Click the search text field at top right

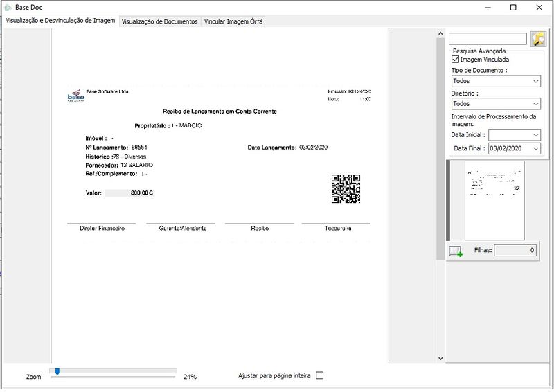tap(488, 39)
